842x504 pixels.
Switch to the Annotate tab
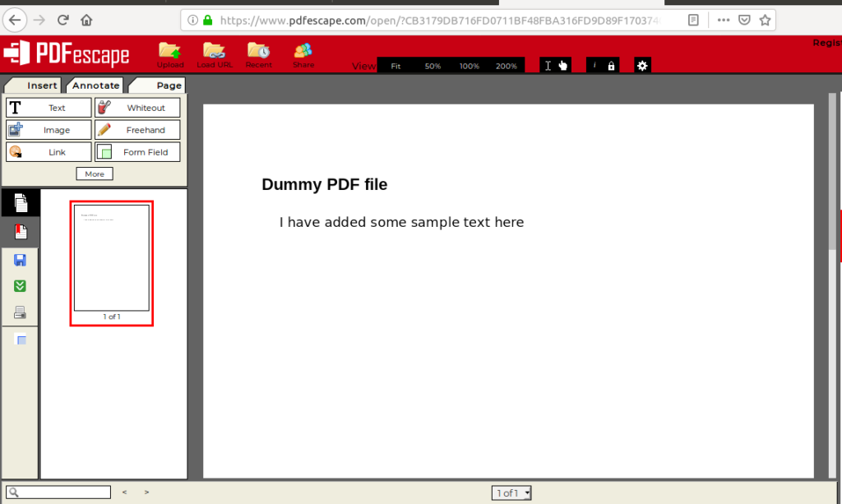pos(95,85)
